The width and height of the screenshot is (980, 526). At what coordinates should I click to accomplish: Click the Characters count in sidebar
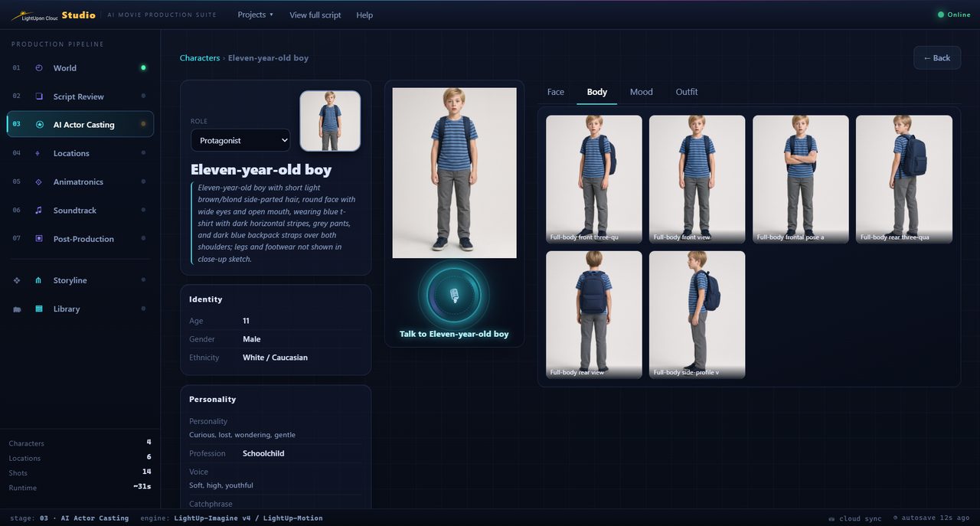point(149,443)
